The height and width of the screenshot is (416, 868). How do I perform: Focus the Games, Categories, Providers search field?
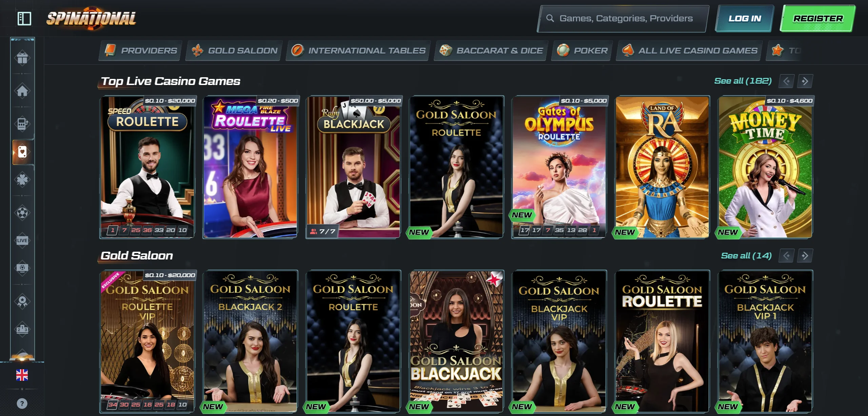(623, 19)
